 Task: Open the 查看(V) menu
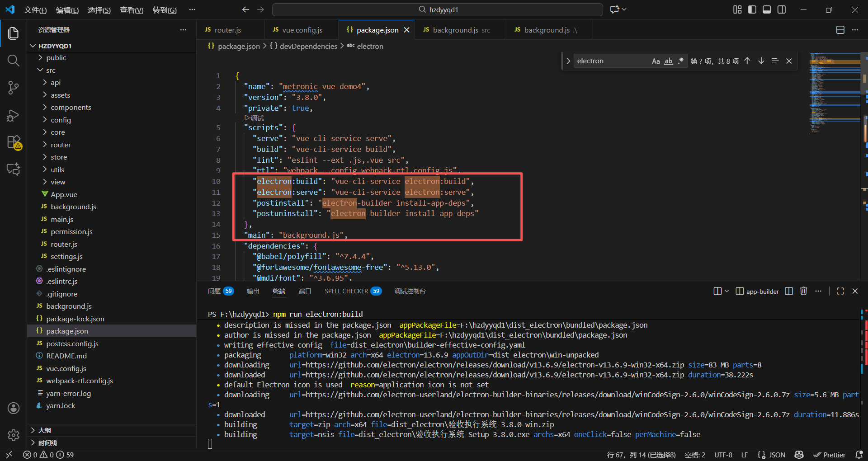click(131, 9)
